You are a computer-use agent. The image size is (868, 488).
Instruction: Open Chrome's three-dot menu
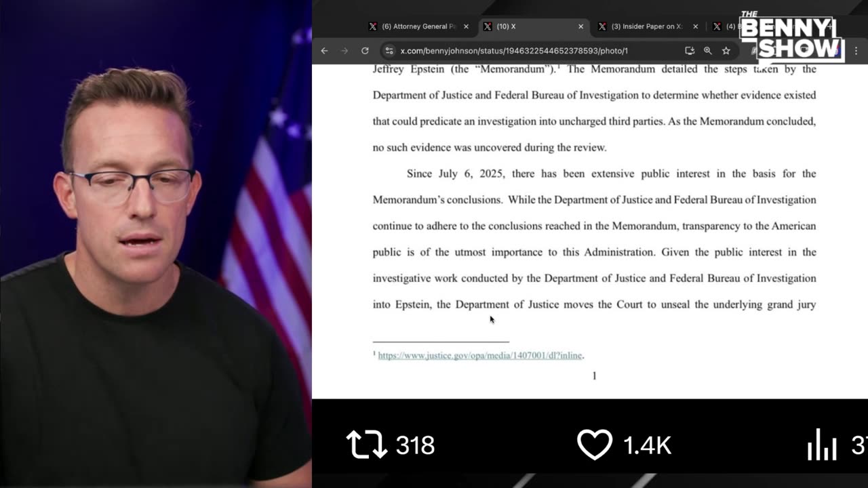856,51
